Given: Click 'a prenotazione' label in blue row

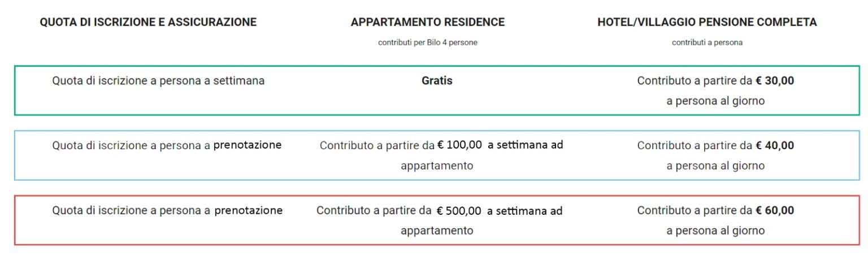Looking at the screenshot, I should point(242,145).
